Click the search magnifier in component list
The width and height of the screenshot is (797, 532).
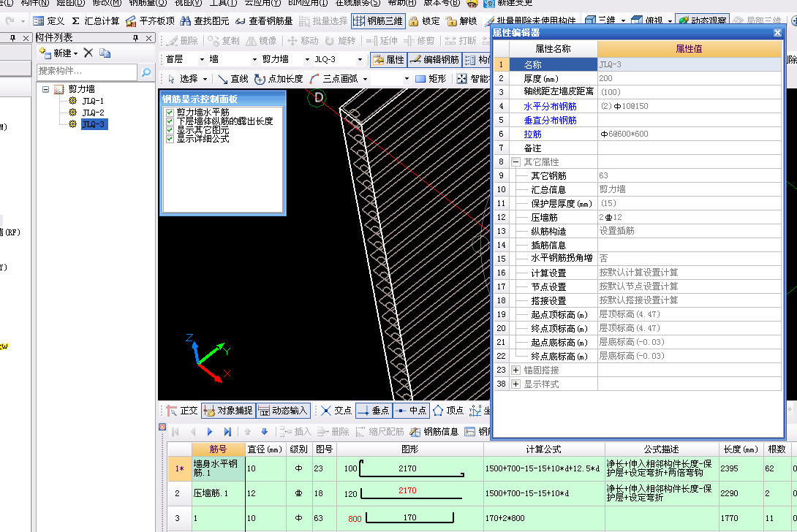pos(146,72)
